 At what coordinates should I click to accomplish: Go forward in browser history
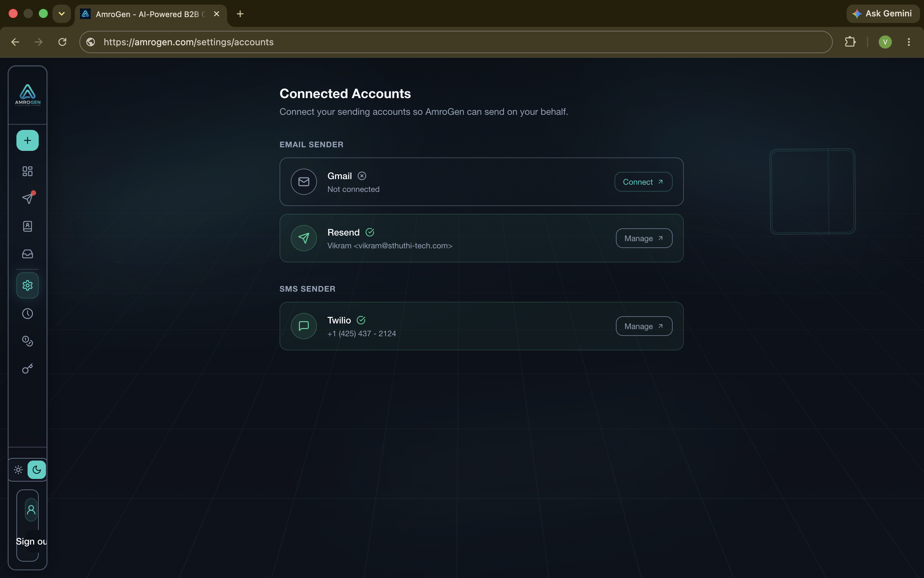pyautogui.click(x=39, y=42)
